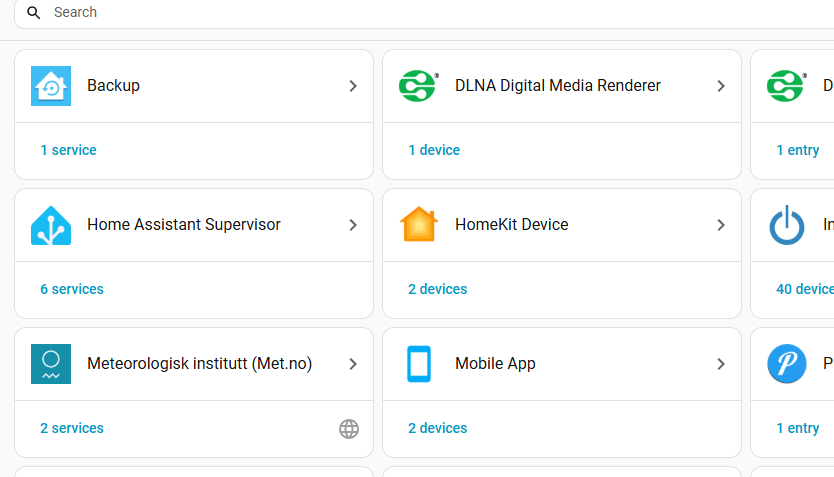Click the Backup integration icon

pyautogui.click(x=51, y=86)
